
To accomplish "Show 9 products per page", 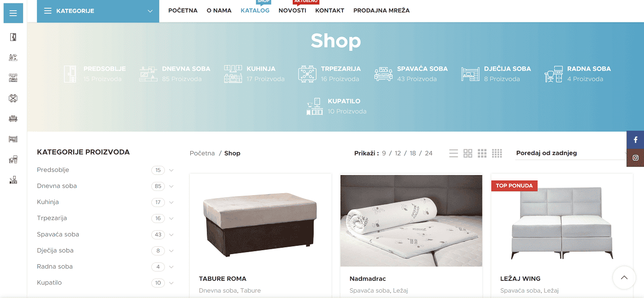I will pos(384,153).
